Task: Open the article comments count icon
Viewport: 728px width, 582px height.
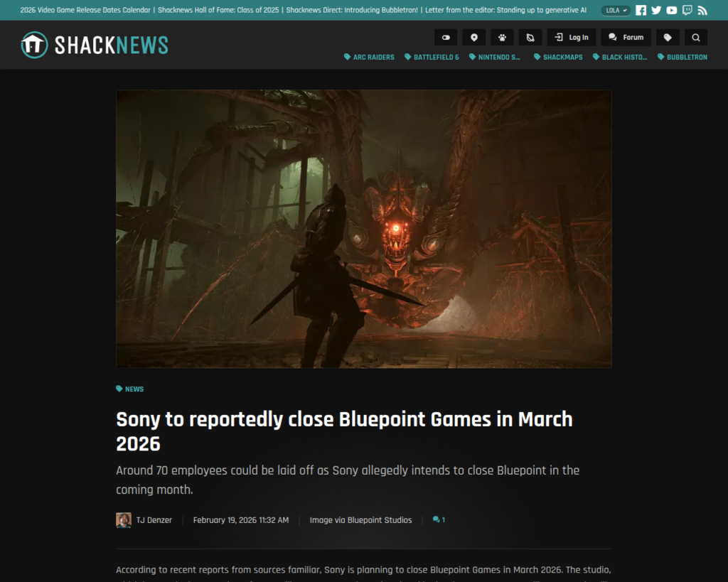Action: point(439,520)
